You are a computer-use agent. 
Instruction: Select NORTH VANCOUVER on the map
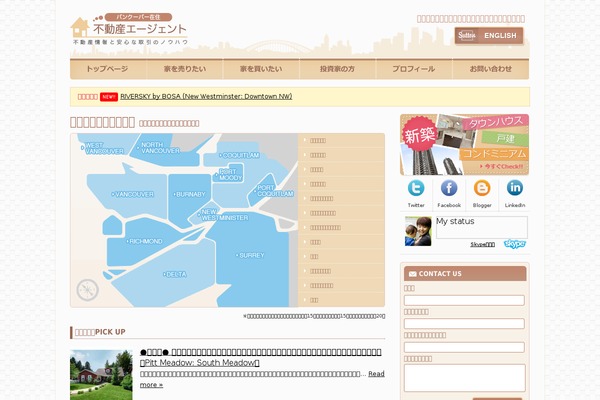(x=158, y=148)
